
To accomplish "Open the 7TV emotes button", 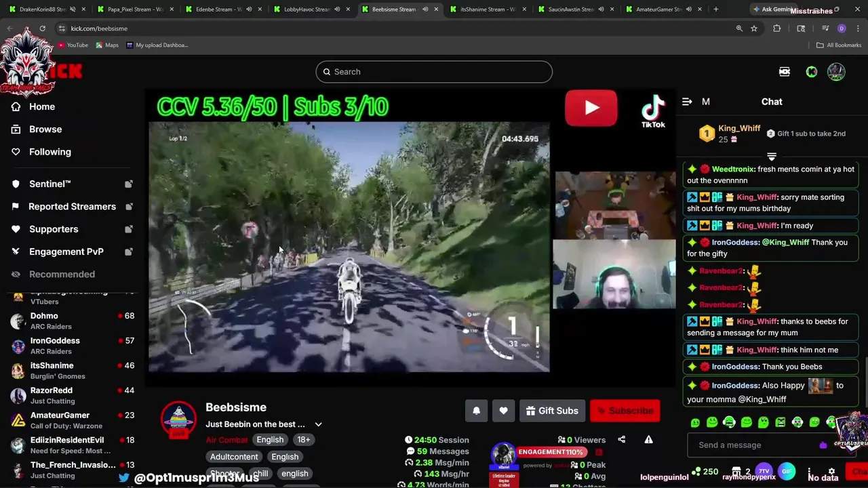I will 764,471.
